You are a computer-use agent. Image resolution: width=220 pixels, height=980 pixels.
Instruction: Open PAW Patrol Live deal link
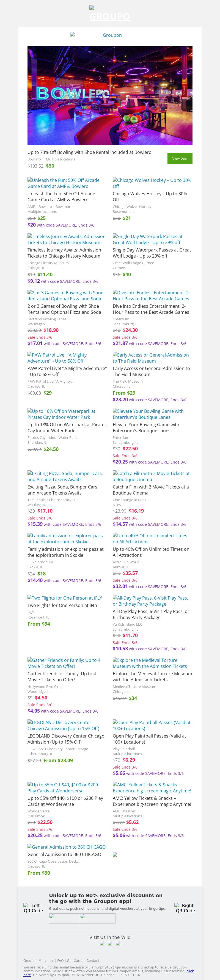tap(57, 358)
